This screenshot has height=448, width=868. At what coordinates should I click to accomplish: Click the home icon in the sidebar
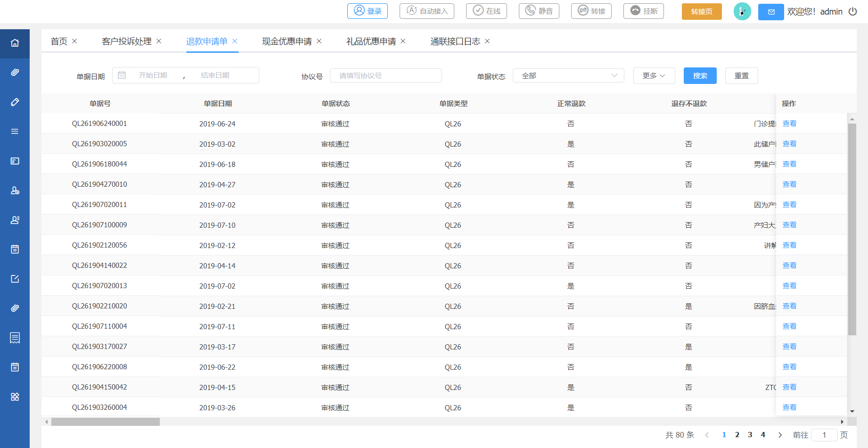click(15, 43)
